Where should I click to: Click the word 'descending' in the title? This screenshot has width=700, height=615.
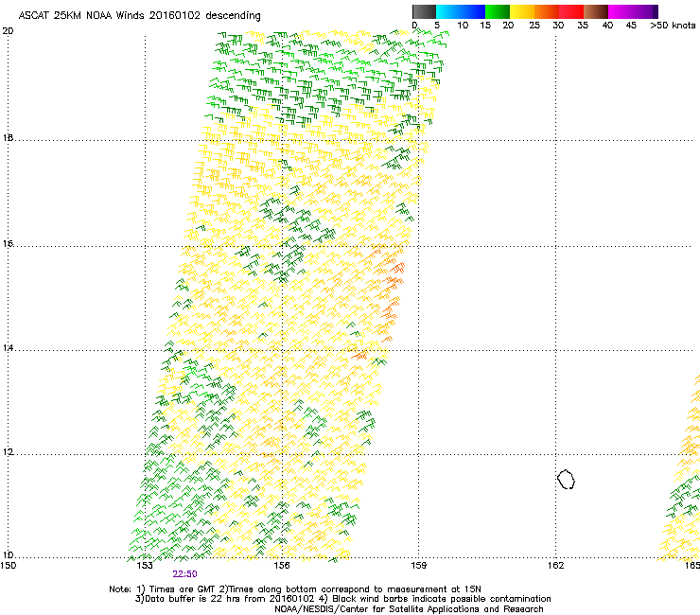tap(233, 16)
